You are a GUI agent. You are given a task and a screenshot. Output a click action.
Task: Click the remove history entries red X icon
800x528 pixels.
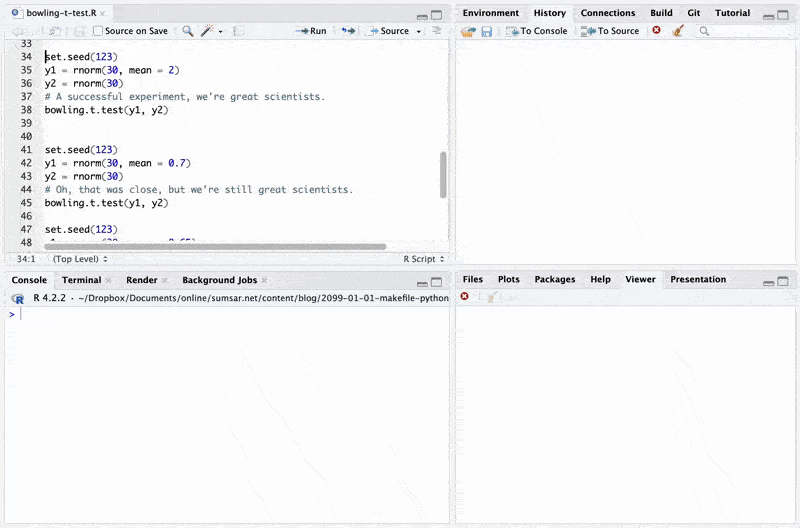[x=657, y=31]
